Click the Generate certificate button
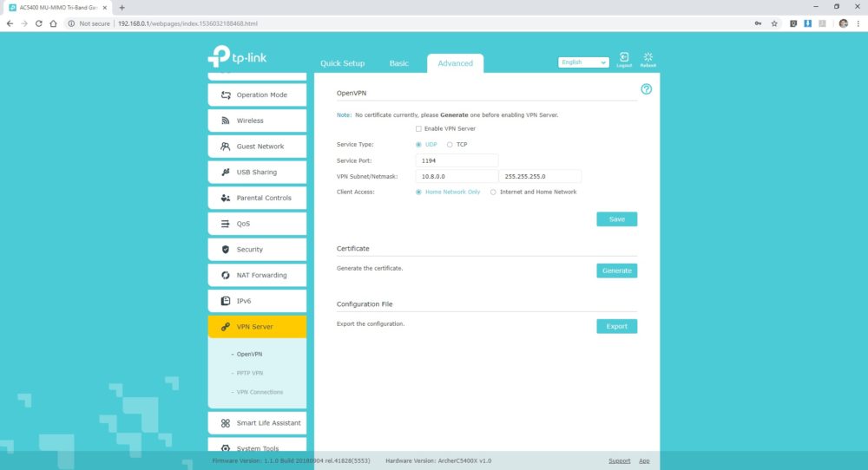Screen dimensions: 868x470 click(616, 271)
